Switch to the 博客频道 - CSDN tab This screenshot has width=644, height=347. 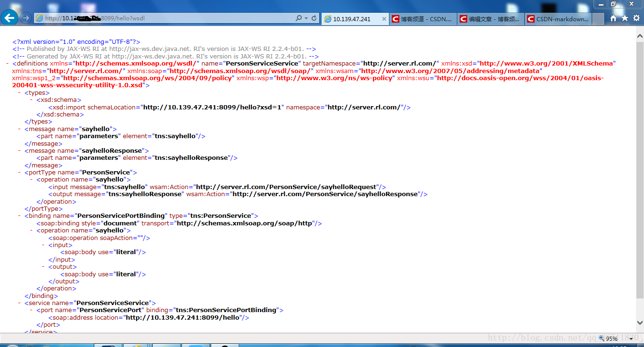[x=423, y=19]
